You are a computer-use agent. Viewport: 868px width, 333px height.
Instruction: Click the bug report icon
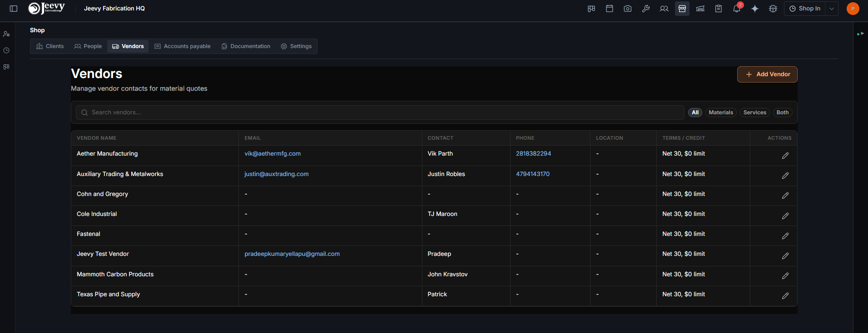773,9
